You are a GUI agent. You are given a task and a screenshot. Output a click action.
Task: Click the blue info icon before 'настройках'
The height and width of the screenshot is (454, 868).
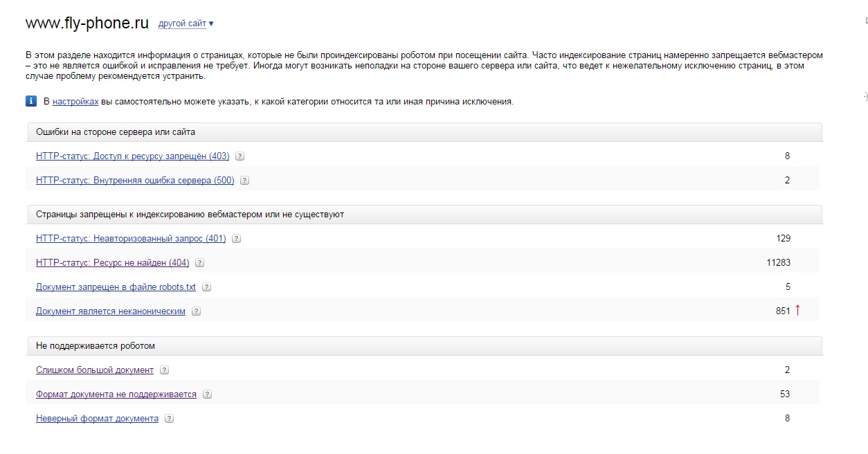point(31,101)
